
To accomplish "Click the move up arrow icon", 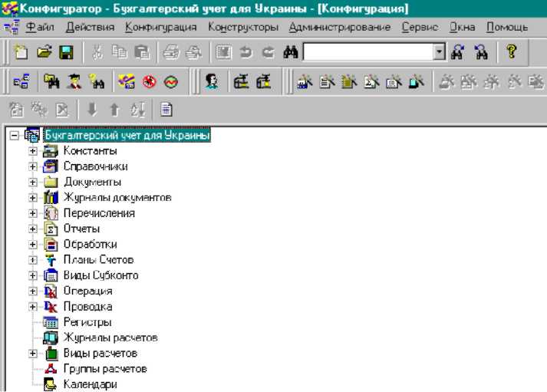I will (x=114, y=110).
